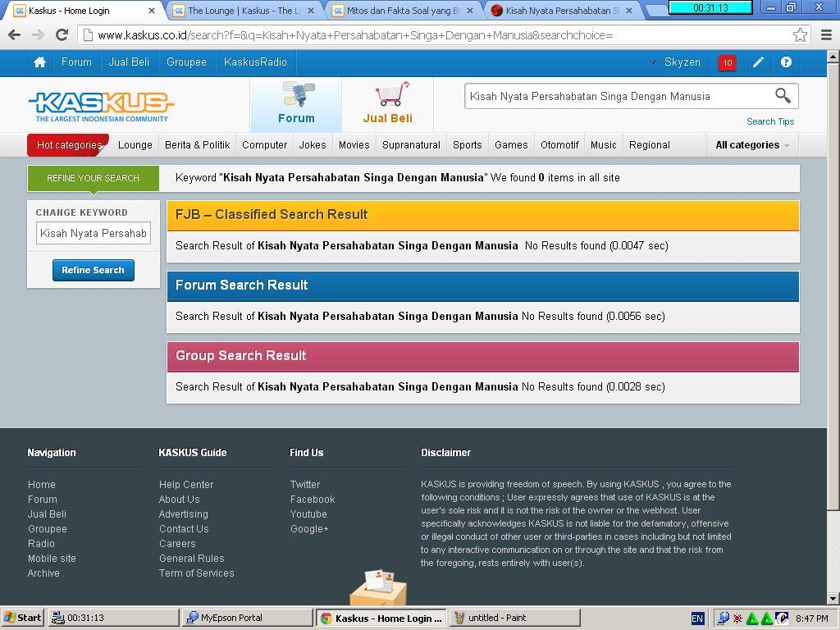Viewport: 840px width, 630px height.
Task: Close the 'The Lounge | Kaskus' tab
Action: tap(311, 11)
